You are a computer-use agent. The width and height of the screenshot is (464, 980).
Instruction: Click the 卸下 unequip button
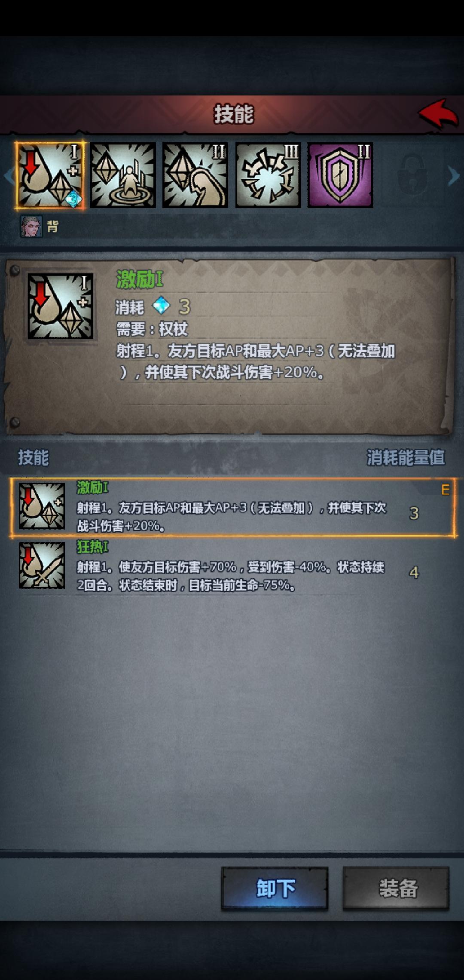275,888
